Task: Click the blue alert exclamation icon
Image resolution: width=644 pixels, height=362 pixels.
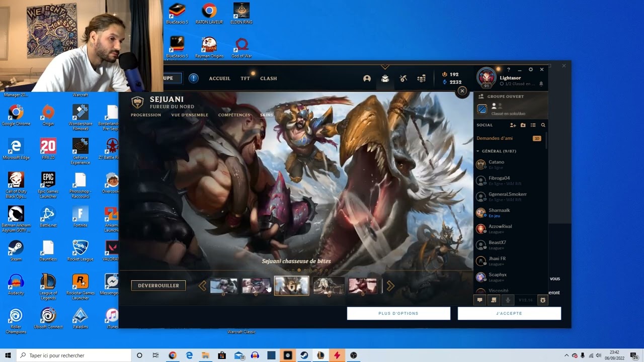Action: [x=194, y=78]
